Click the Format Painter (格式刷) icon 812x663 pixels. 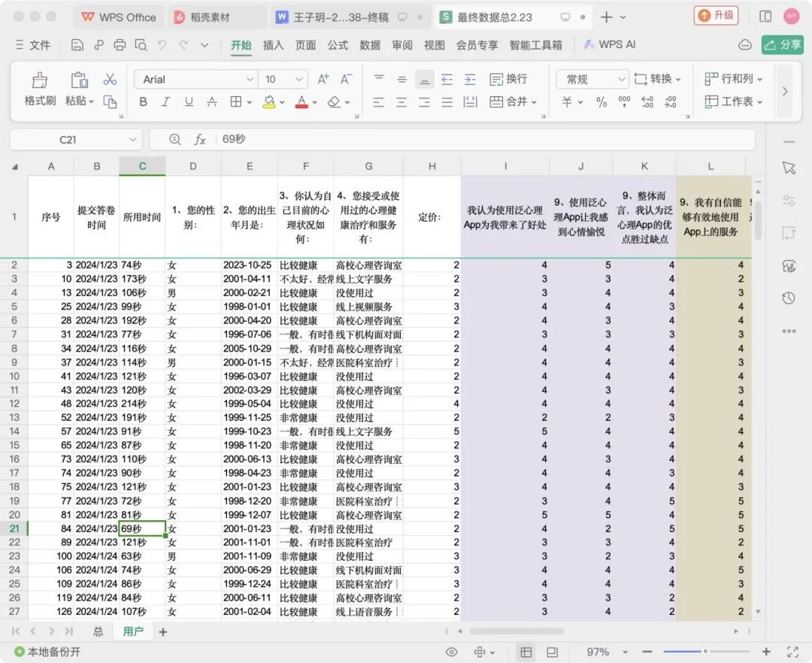click(x=40, y=80)
